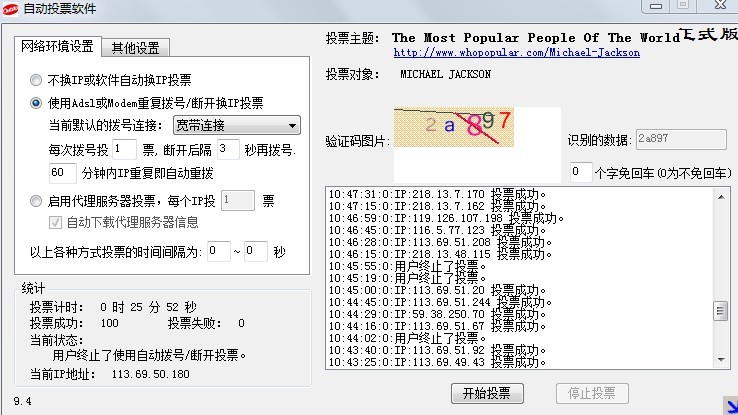This screenshot has width=738, height=415.
Task: Select 使用Adsl或Modem重复拨号 radio option
Action: 36,102
